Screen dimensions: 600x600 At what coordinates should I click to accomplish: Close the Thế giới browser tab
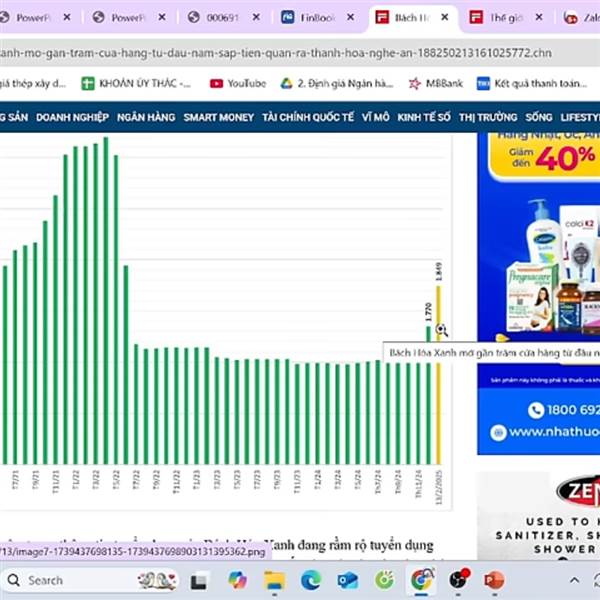click(539, 17)
